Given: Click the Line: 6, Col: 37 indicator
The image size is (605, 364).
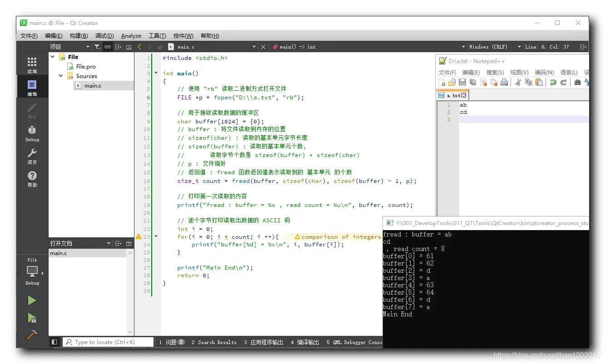Looking at the screenshot, I should click(547, 47).
